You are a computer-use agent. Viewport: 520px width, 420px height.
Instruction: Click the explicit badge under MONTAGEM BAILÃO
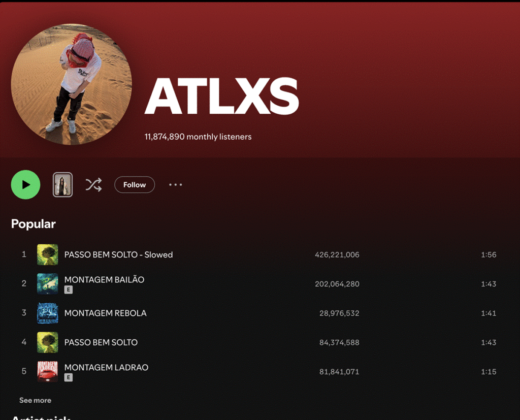tap(69, 289)
